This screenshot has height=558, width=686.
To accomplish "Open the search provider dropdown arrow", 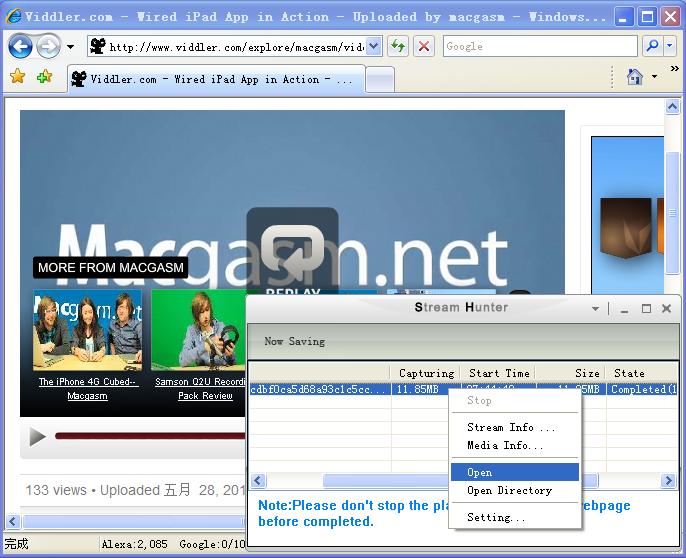I will click(670, 46).
